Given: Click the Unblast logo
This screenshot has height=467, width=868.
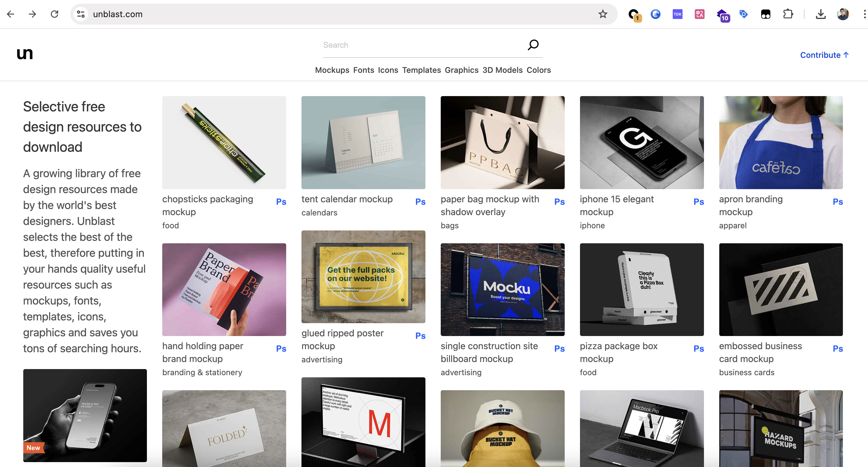Looking at the screenshot, I should [x=24, y=54].
